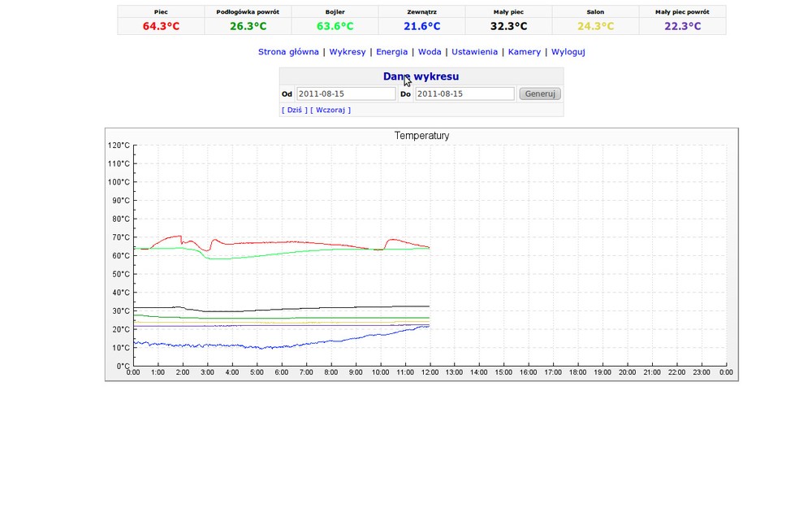Click the Salon 24.3°C reading
This screenshot has height=508, width=812.
[595, 26]
